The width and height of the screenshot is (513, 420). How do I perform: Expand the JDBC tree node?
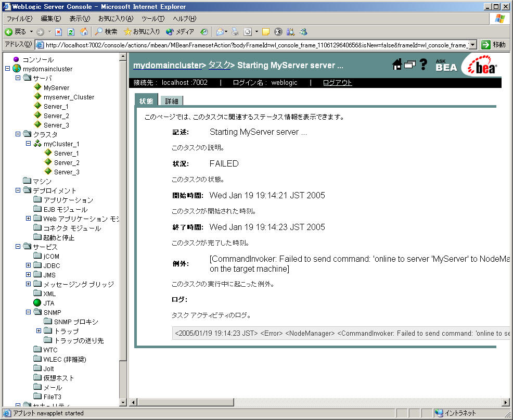tap(29, 265)
